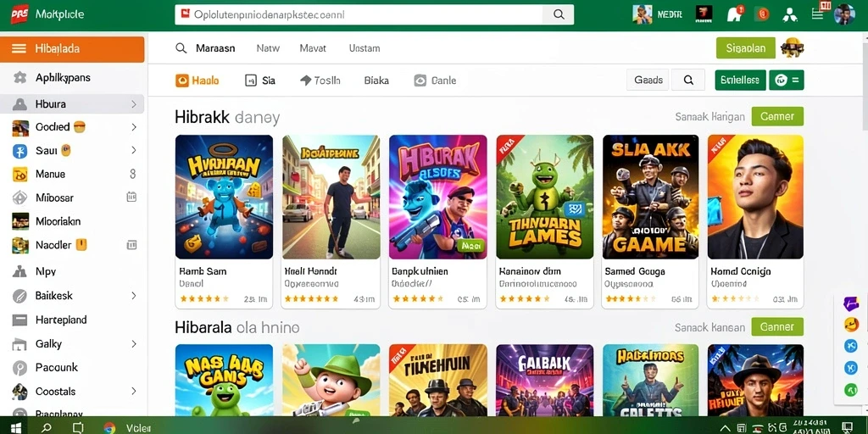Screen dimensions: 868x434
Task: Expand the Gocfied sidebar item arrow
Action: (133, 127)
